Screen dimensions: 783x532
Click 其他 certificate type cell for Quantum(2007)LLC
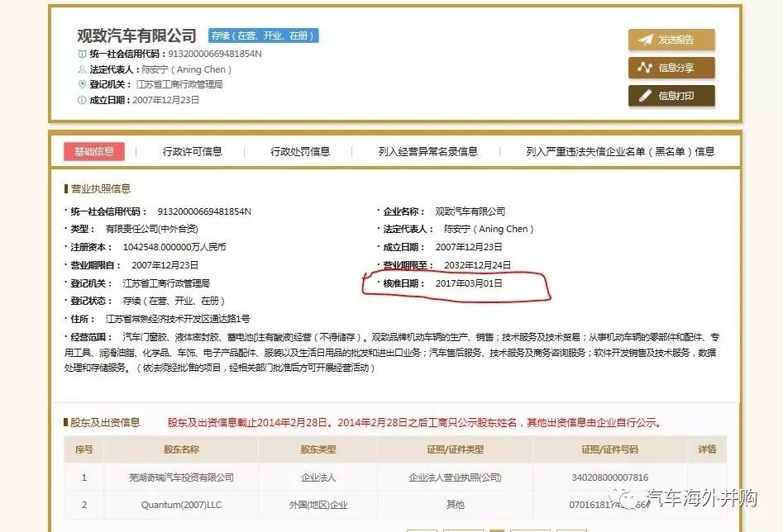tap(455, 505)
